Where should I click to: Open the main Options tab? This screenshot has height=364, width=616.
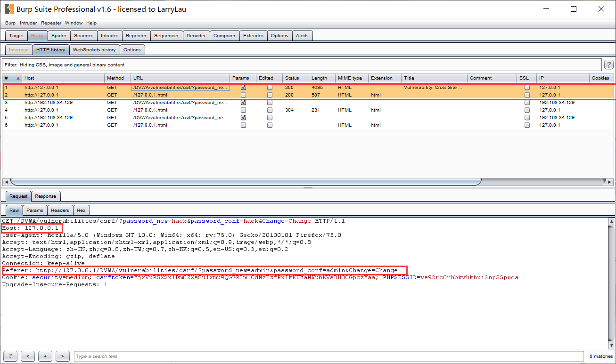coord(279,36)
